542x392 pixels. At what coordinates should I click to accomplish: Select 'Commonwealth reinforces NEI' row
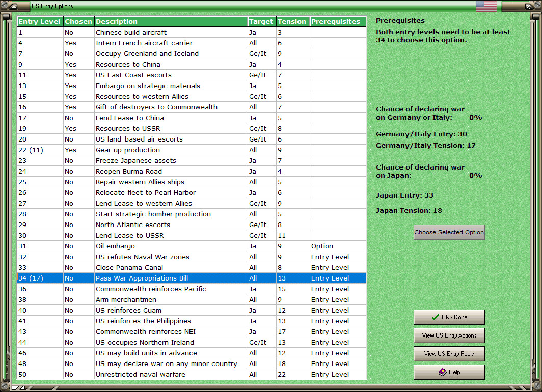(x=192, y=332)
